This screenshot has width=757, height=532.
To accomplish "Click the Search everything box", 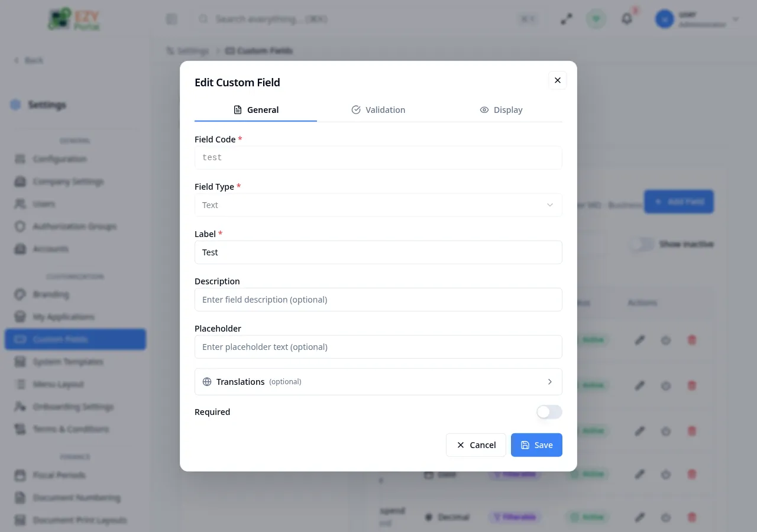I will (367, 20).
